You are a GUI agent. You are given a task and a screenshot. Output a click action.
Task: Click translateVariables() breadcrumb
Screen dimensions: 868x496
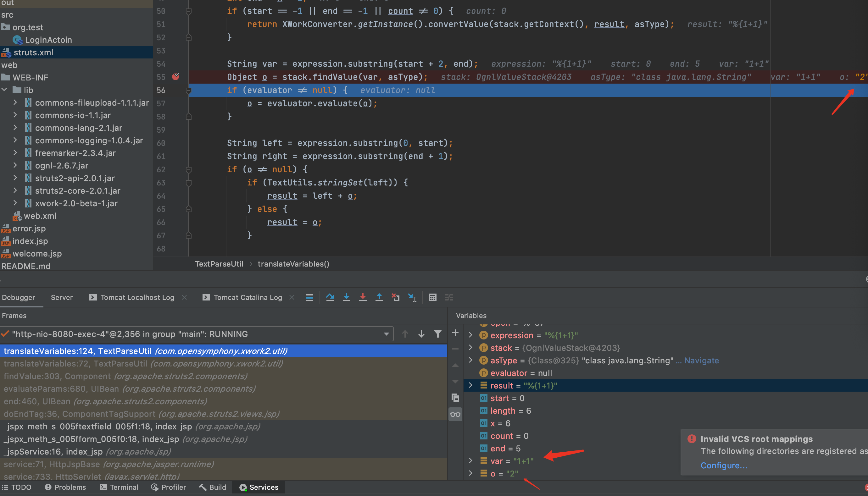pyautogui.click(x=293, y=264)
